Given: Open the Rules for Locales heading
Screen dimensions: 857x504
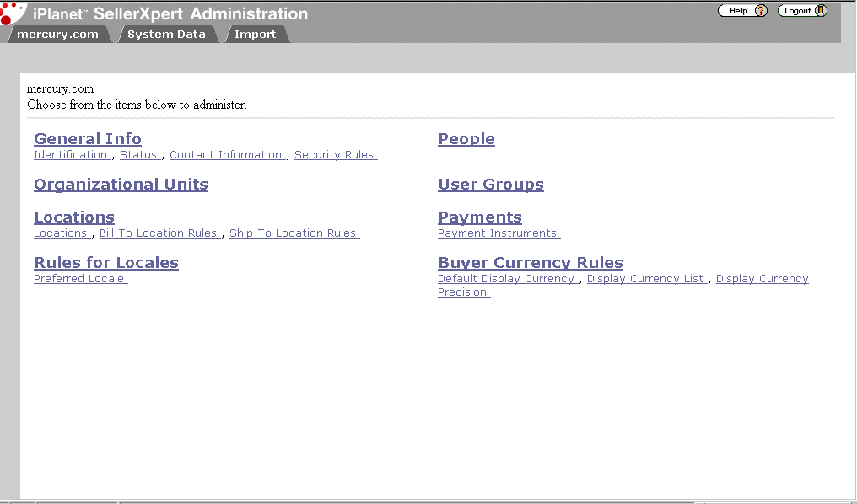Looking at the screenshot, I should 106,263.
